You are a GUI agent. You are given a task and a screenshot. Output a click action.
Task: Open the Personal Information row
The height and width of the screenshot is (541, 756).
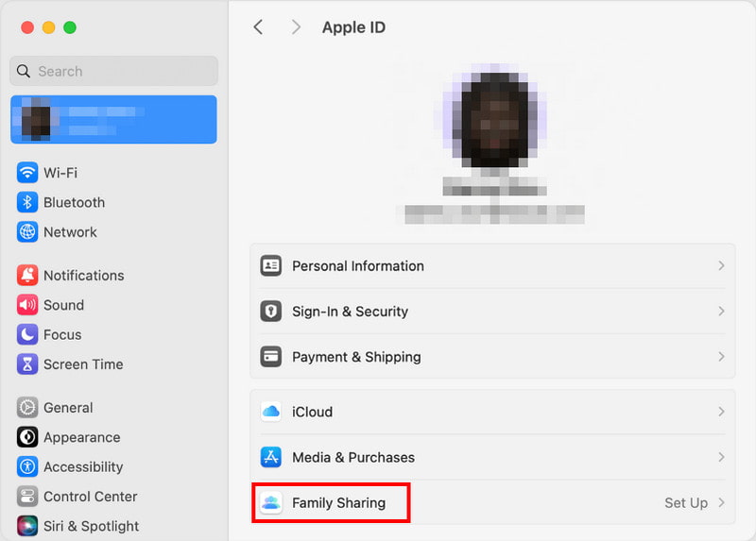point(492,266)
